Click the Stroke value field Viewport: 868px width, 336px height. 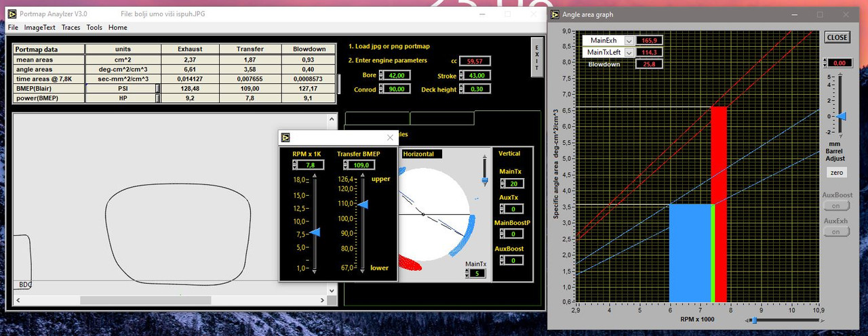(x=477, y=75)
